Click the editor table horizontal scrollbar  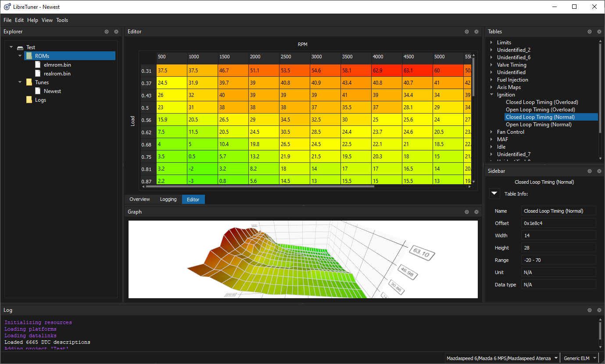pos(261,186)
